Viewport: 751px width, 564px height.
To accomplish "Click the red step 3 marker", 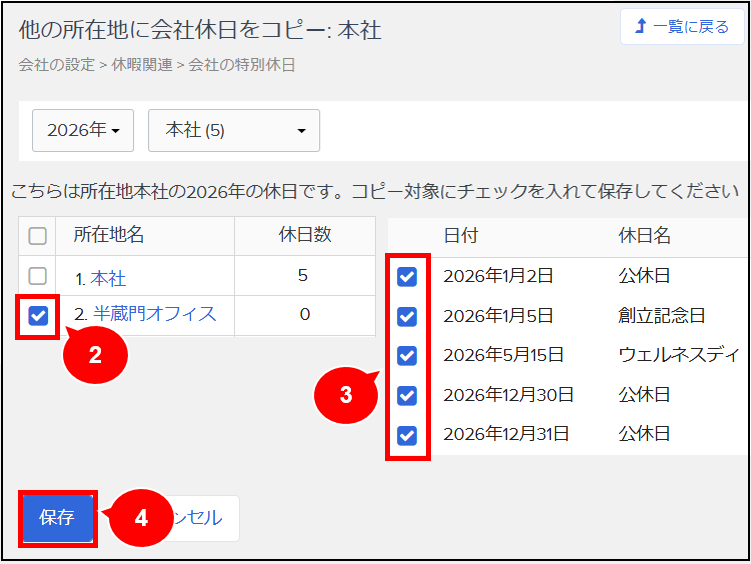I will point(345,394).
